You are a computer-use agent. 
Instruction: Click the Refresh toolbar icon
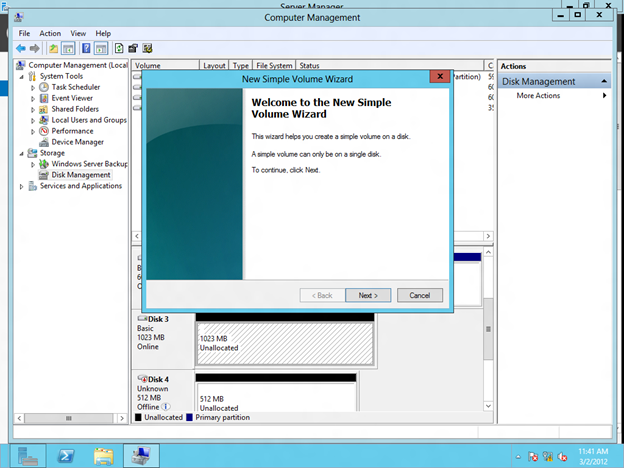119,48
